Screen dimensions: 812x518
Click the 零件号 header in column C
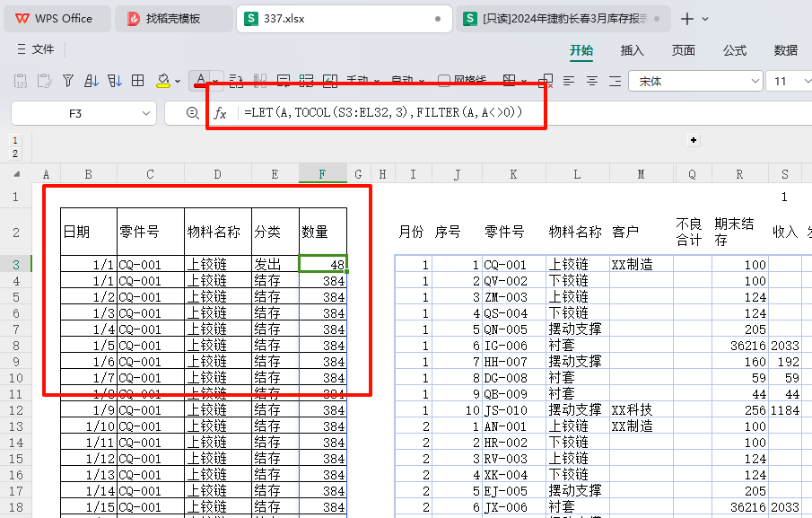click(x=151, y=232)
